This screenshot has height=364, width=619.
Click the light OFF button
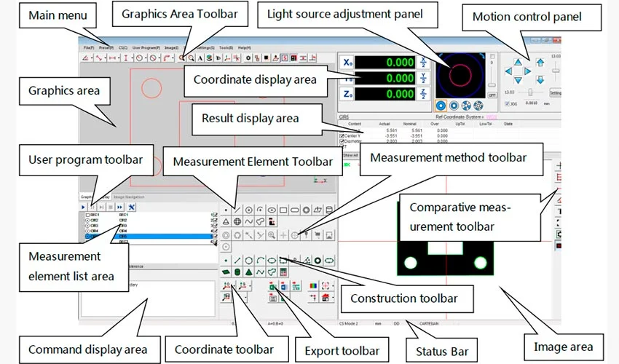(x=492, y=94)
